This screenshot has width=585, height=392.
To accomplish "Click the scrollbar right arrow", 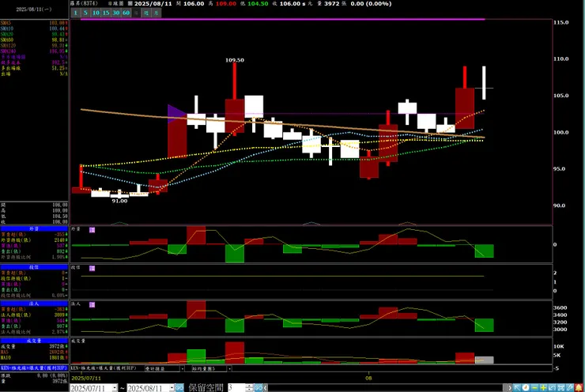I will coord(509,388).
